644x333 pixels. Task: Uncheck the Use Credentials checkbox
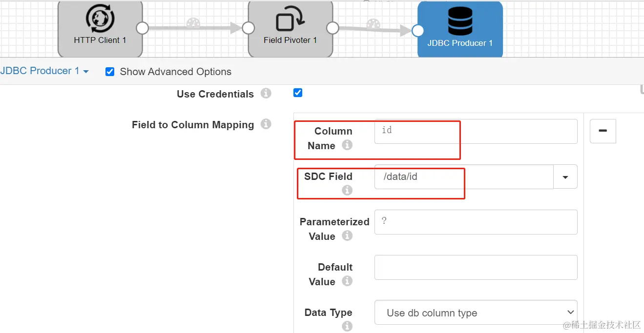298,93
